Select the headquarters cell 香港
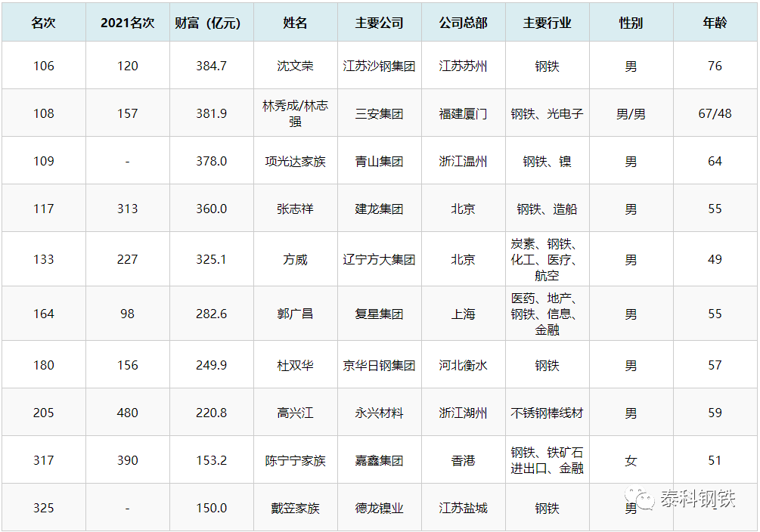 coord(463,460)
